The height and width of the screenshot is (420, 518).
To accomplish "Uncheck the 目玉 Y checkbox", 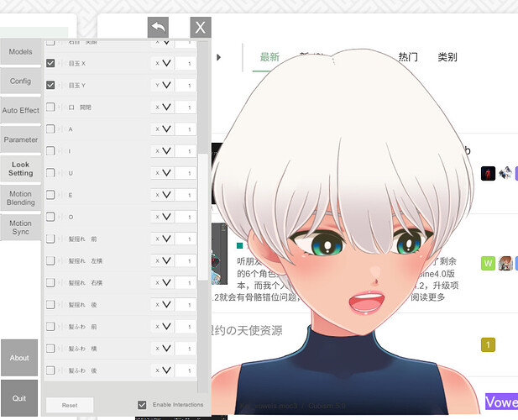I will (50, 85).
